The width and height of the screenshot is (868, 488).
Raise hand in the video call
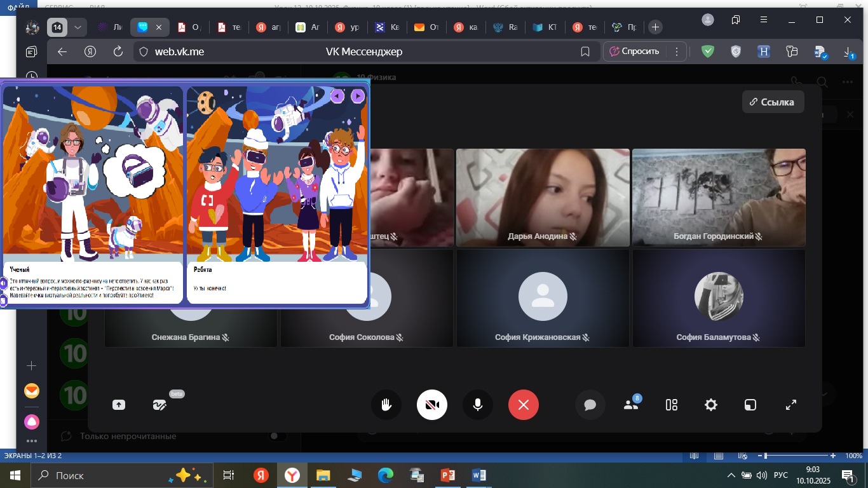(x=386, y=405)
